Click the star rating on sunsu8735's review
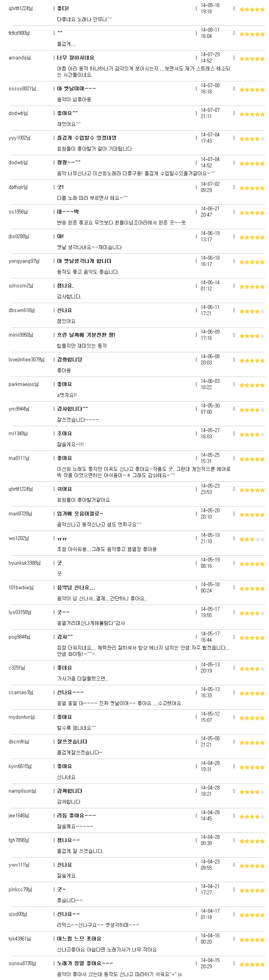 (x=252, y=964)
